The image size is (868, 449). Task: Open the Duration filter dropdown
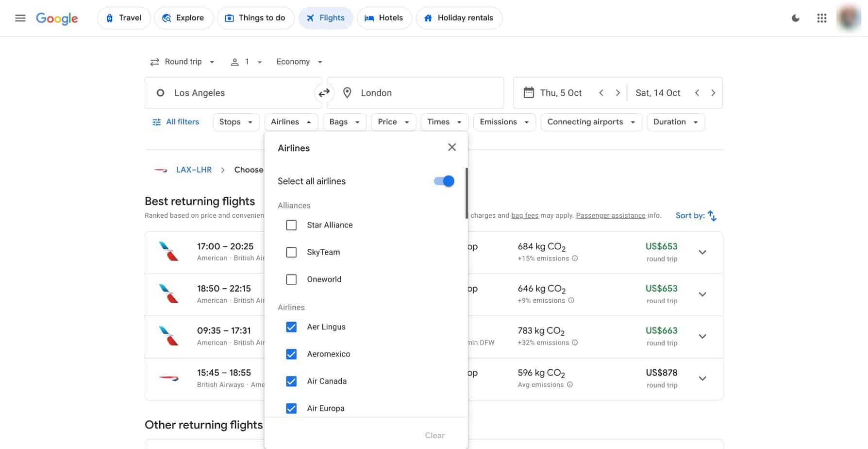coord(675,122)
